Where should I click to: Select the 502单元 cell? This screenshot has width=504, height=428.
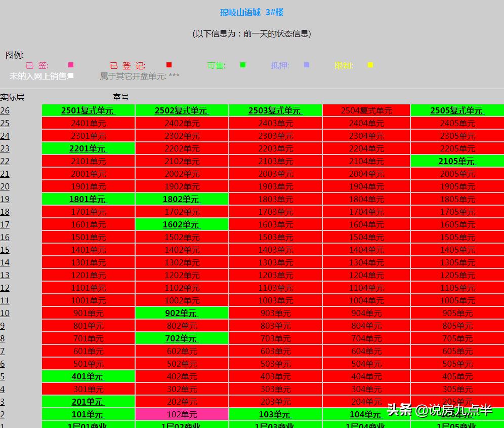(182, 364)
